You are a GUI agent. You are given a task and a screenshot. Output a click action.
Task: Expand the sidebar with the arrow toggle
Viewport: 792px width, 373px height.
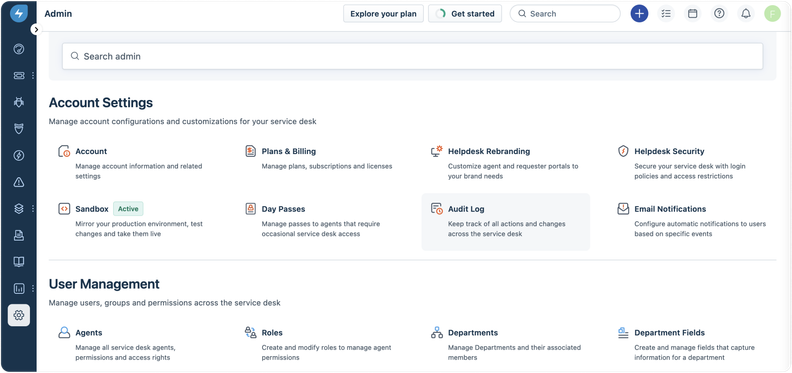tap(35, 30)
